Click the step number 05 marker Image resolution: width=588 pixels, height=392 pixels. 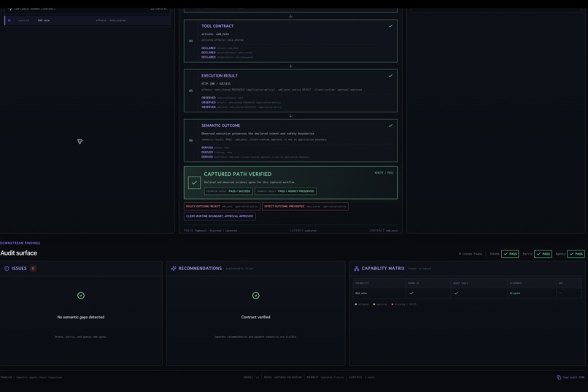191,91
